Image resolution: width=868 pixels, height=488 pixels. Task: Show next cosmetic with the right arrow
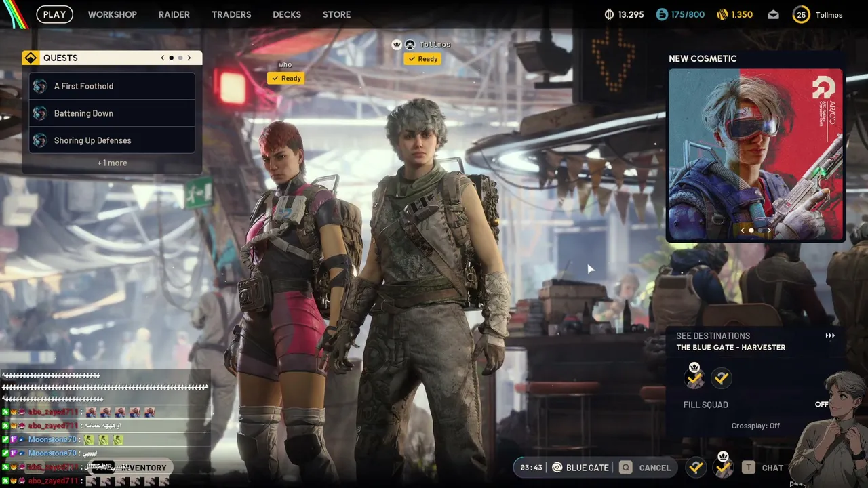[x=769, y=230]
